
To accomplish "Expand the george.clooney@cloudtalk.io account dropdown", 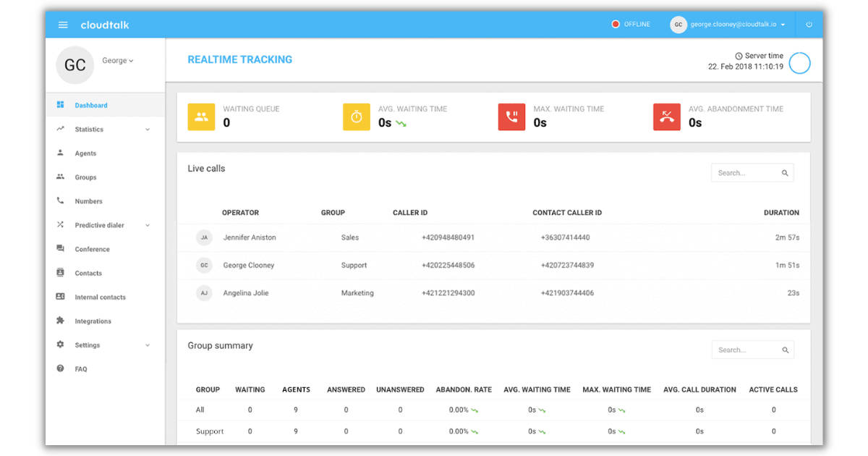I will (x=733, y=24).
